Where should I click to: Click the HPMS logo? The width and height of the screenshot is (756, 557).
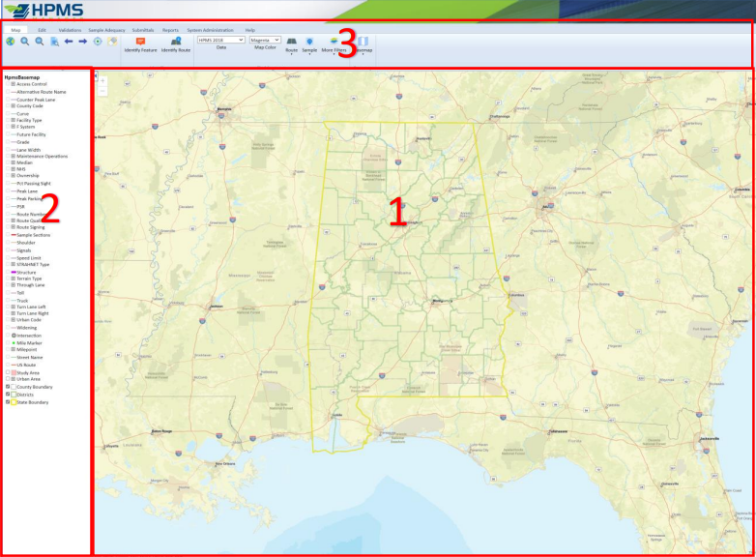click(x=44, y=10)
